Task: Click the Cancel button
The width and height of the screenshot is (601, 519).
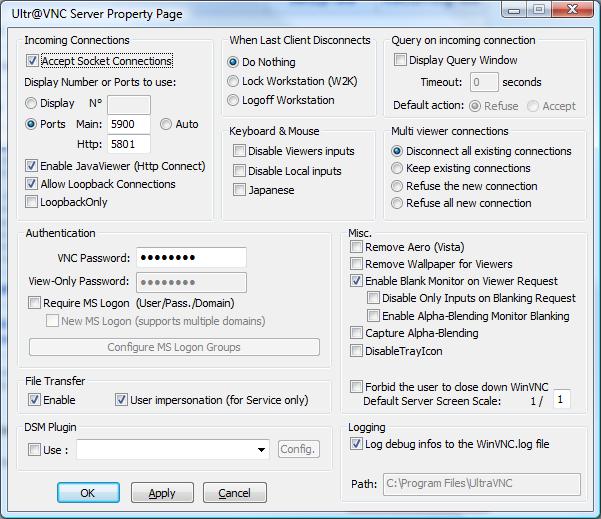Action: coord(235,493)
